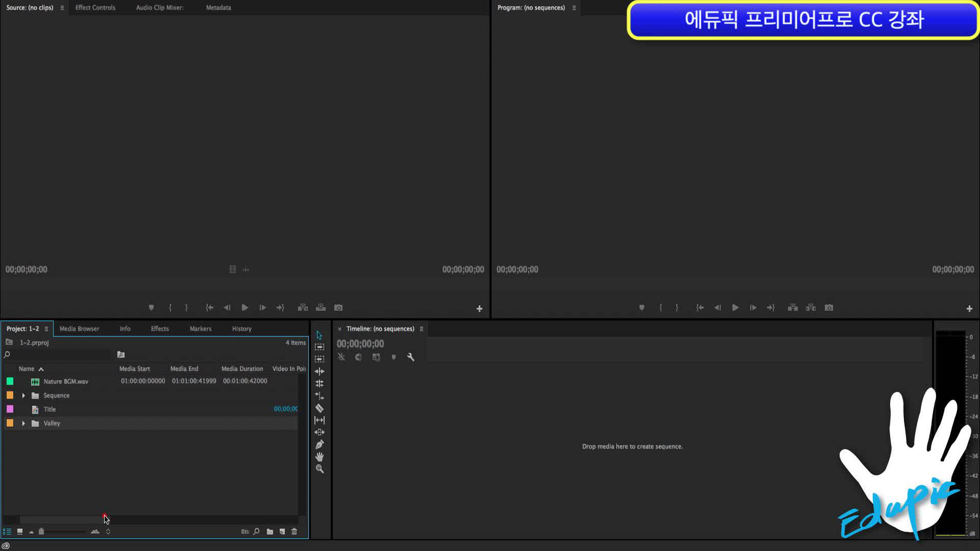The width and height of the screenshot is (980, 551).
Task: Expand the Sequence bin
Action: (23, 395)
